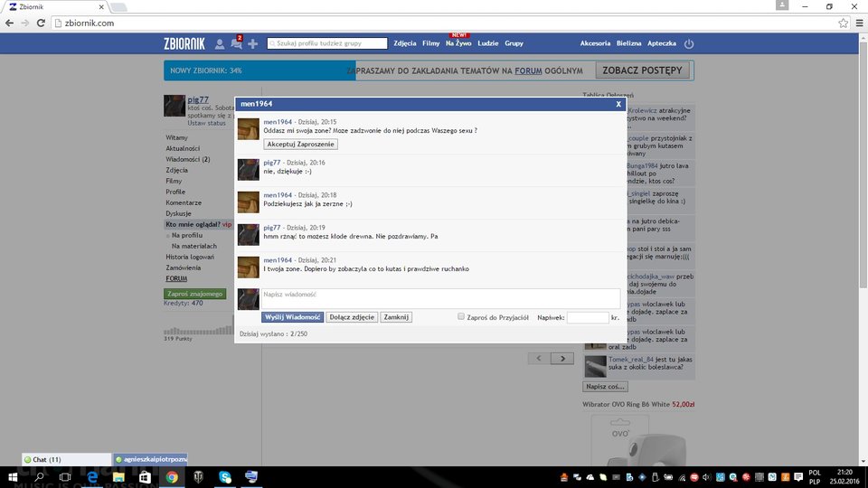Open the messages icon with red badge
The height and width of the screenshot is (488, 868).
236,43
